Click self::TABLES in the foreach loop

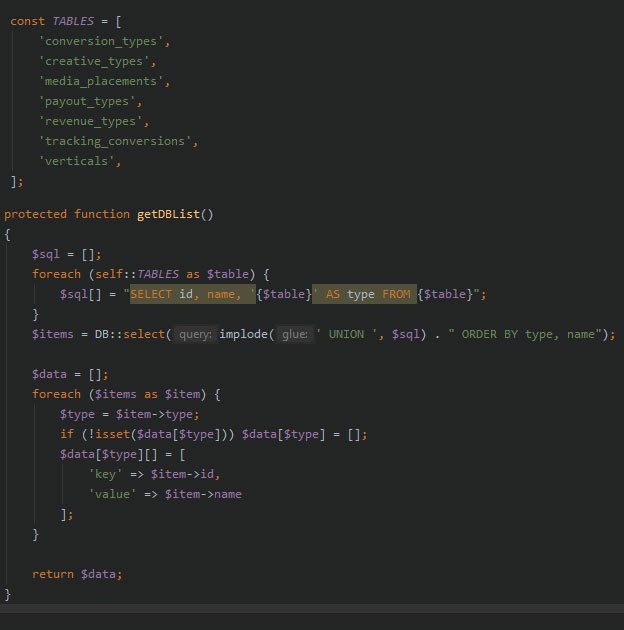[x=137, y=274]
